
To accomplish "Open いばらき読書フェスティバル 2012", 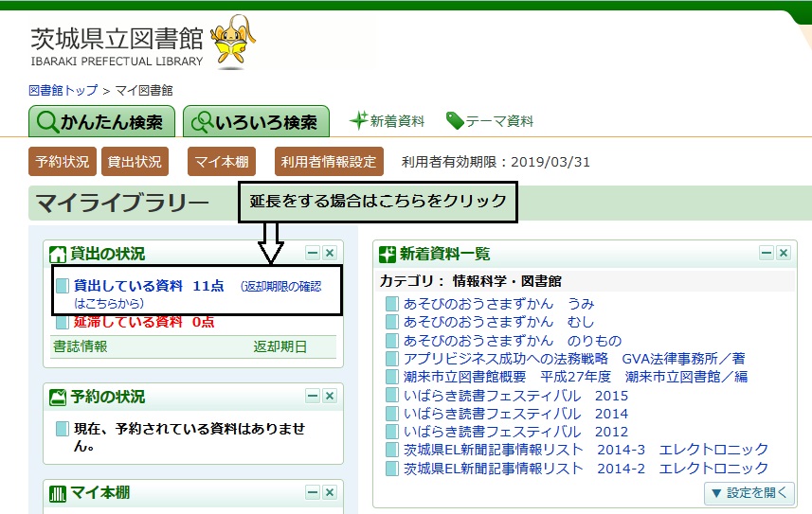I will (x=515, y=432).
